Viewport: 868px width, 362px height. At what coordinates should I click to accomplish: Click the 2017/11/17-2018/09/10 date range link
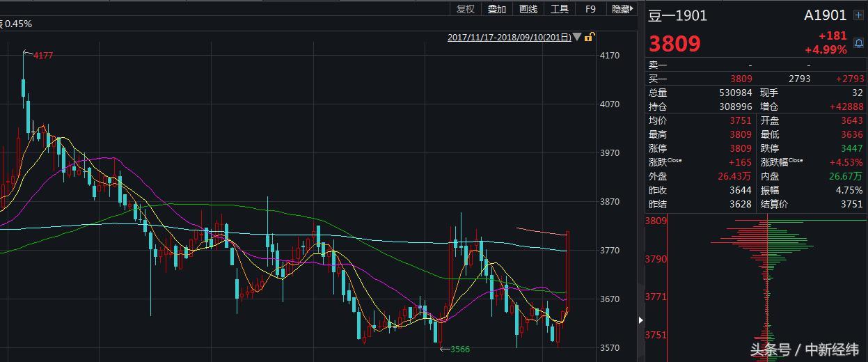509,38
